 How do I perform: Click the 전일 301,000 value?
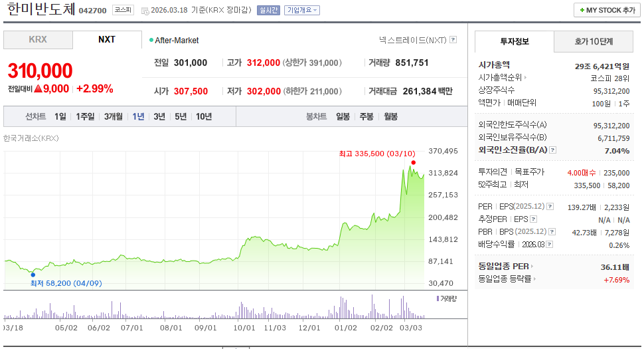point(190,63)
